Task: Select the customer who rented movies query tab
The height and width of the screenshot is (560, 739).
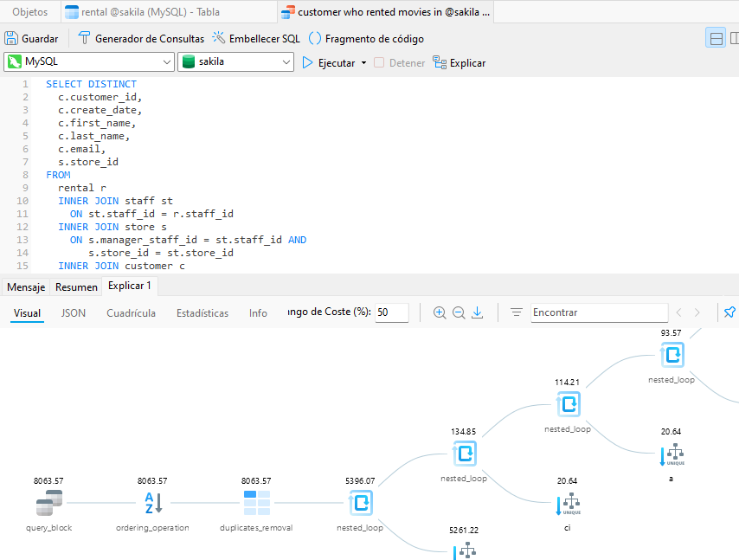Action: pyautogui.click(x=386, y=12)
